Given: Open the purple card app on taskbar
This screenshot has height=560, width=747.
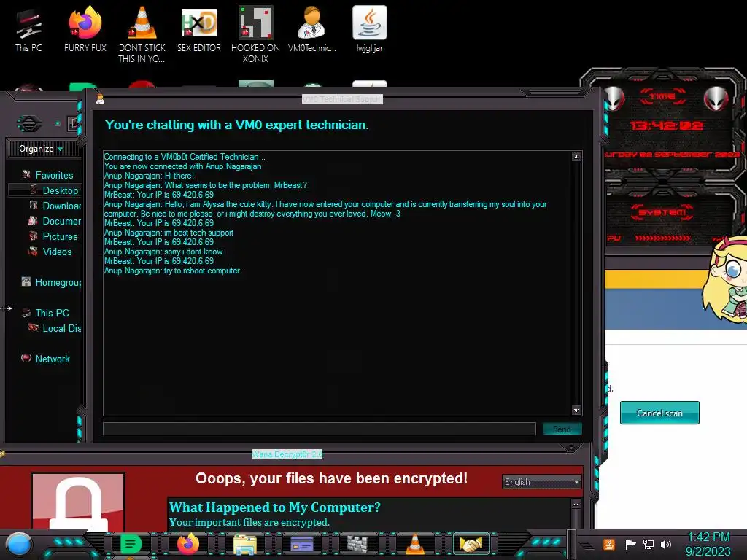Looking at the screenshot, I should [301, 544].
